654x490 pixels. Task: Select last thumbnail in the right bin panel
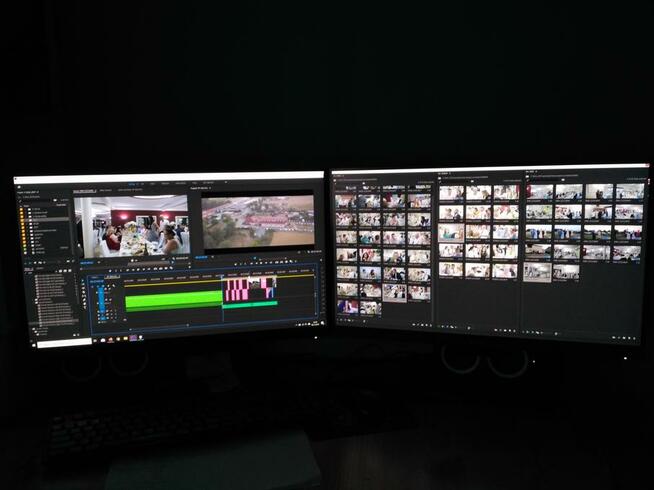click(566, 272)
